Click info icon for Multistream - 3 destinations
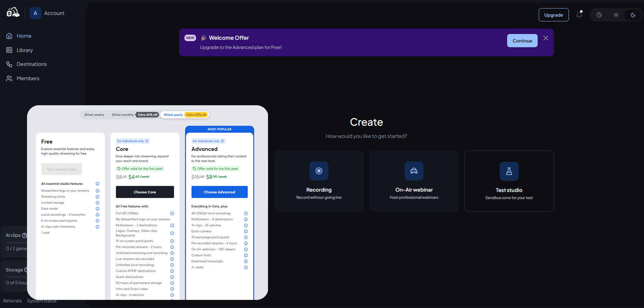This screenshot has width=644, height=308. point(172,226)
